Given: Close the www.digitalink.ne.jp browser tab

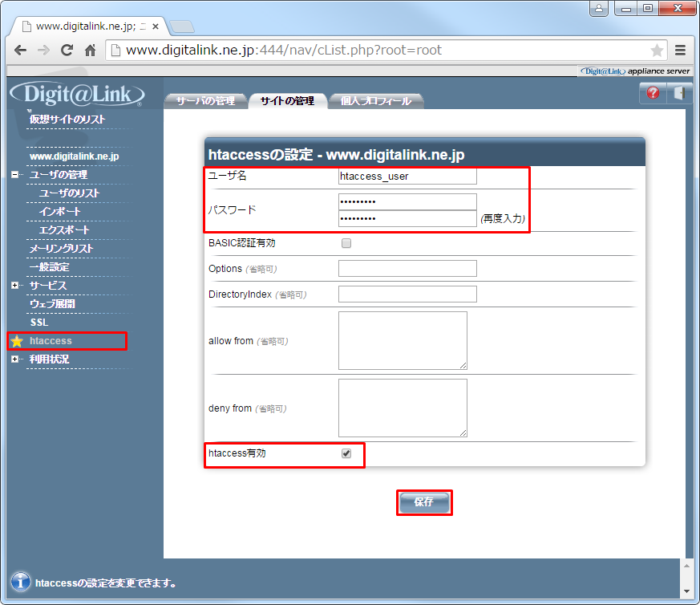Looking at the screenshot, I should (x=156, y=26).
